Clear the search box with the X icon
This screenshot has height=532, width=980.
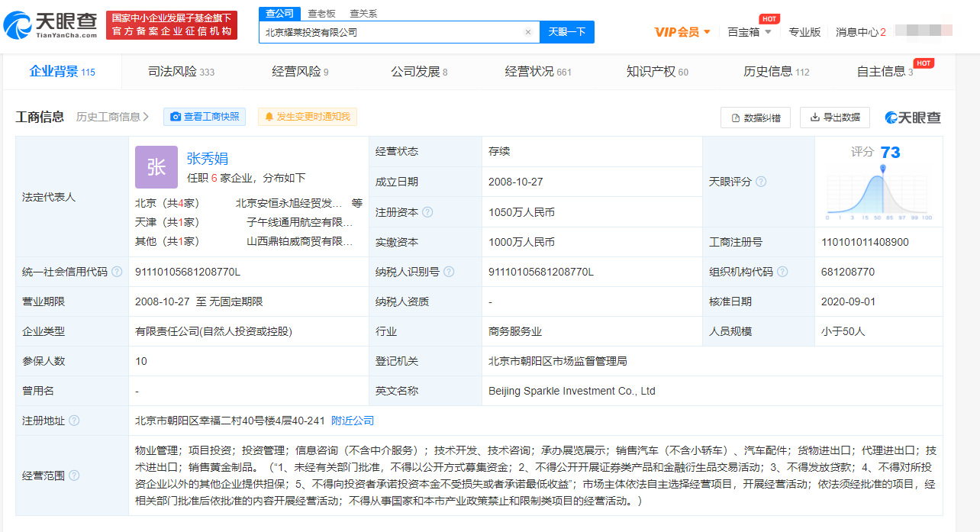[x=527, y=32]
